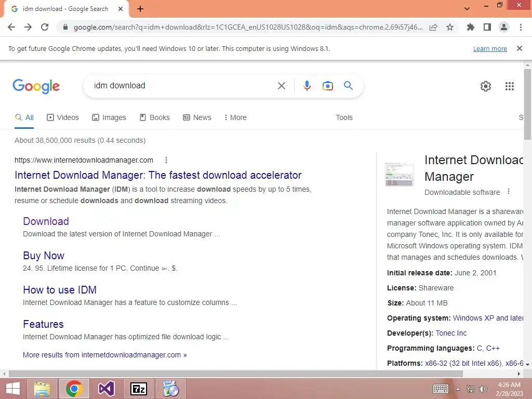The height and width of the screenshot is (399, 532).
Task: Open Learn more about Chrome updates
Action: pyautogui.click(x=490, y=48)
